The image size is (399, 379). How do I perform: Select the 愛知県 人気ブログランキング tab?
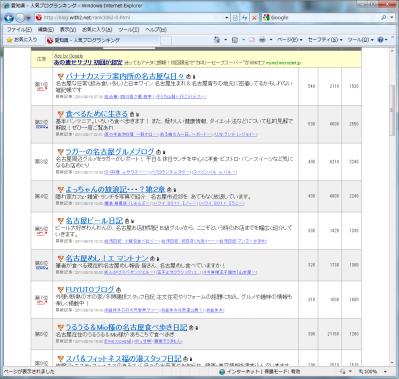pyautogui.click(x=103, y=40)
